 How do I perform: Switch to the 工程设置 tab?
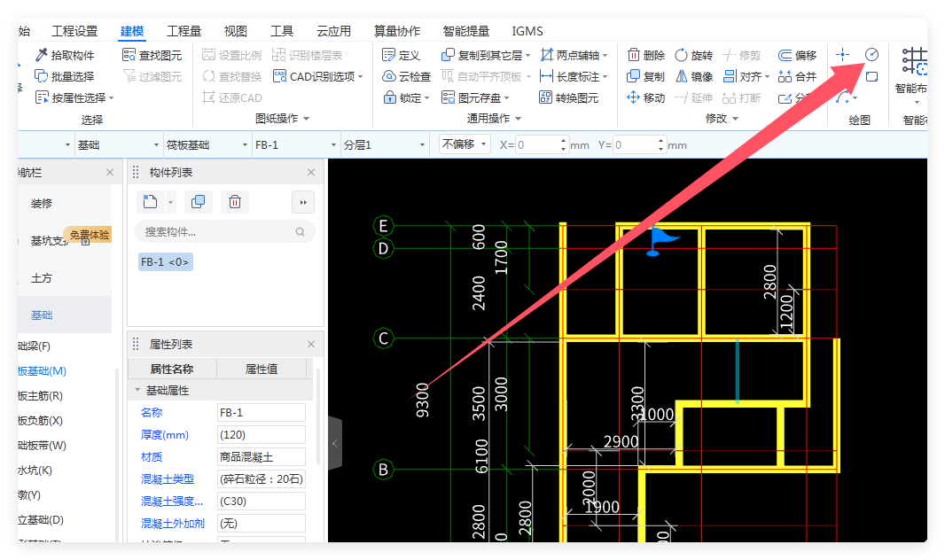[x=74, y=31]
